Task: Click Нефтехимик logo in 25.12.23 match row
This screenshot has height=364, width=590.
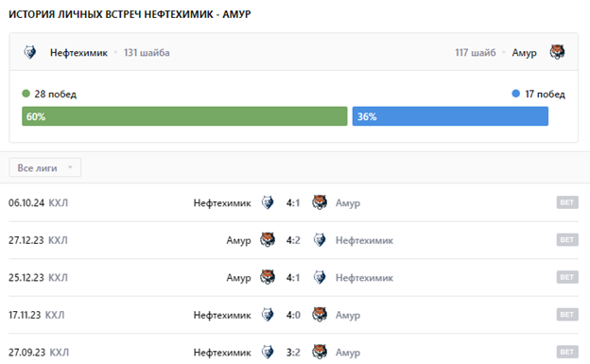Action: [320, 277]
